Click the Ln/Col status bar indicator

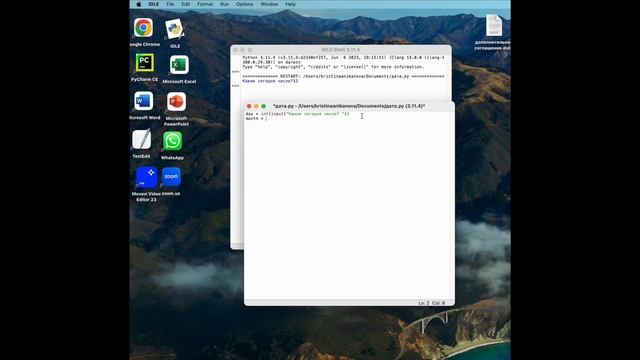[431, 303]
